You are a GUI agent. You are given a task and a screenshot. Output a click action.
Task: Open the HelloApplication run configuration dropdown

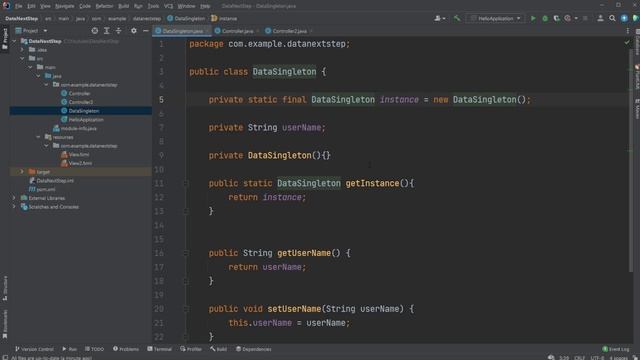495,18
